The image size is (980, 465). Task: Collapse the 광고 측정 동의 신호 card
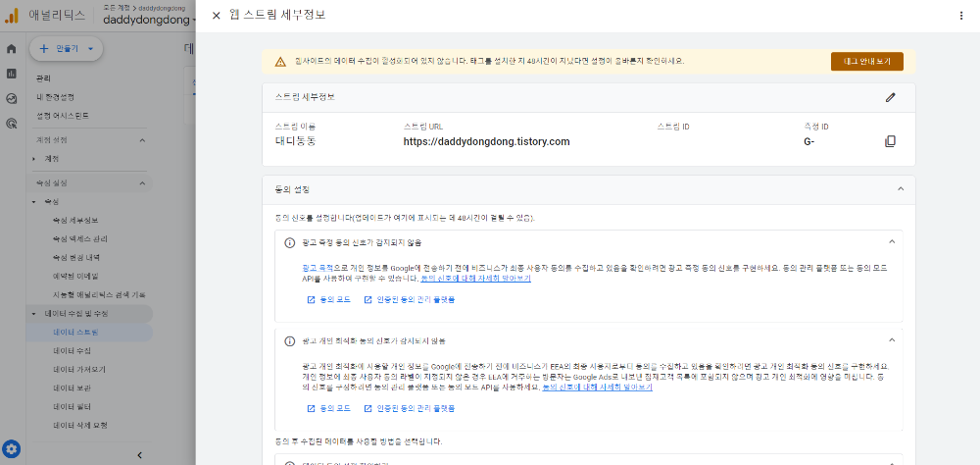(x=892, y=241)
